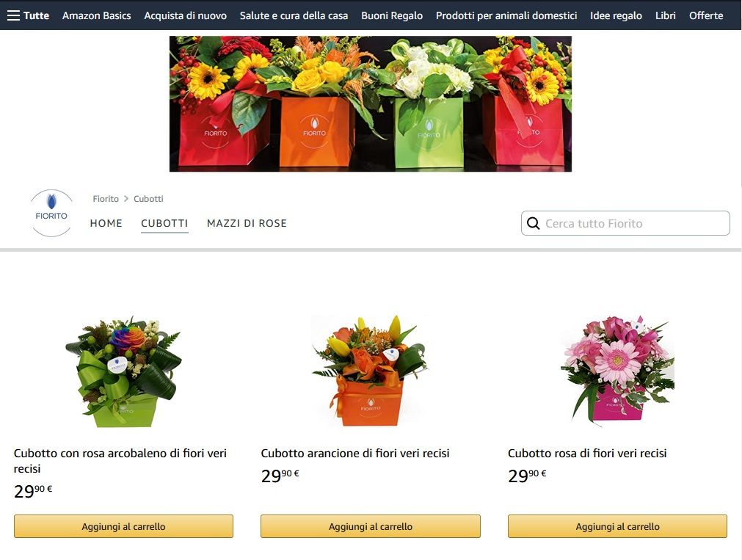This screenshot has width=742, height=560.
Task: Add rainbow rose cubotto to cart
Action: (x=123, y=526)
